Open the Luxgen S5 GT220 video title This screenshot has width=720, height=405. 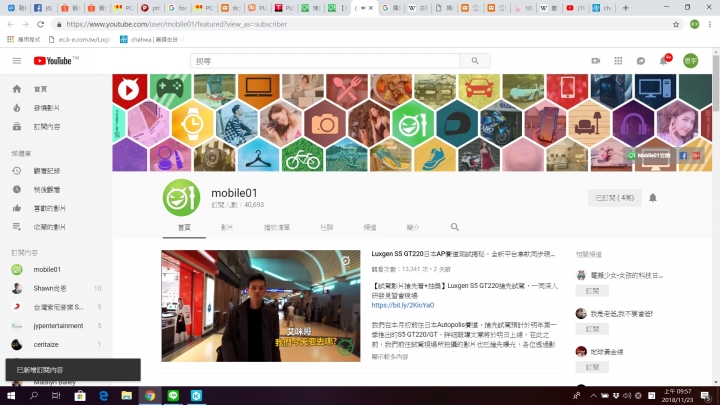pos(463,254)
